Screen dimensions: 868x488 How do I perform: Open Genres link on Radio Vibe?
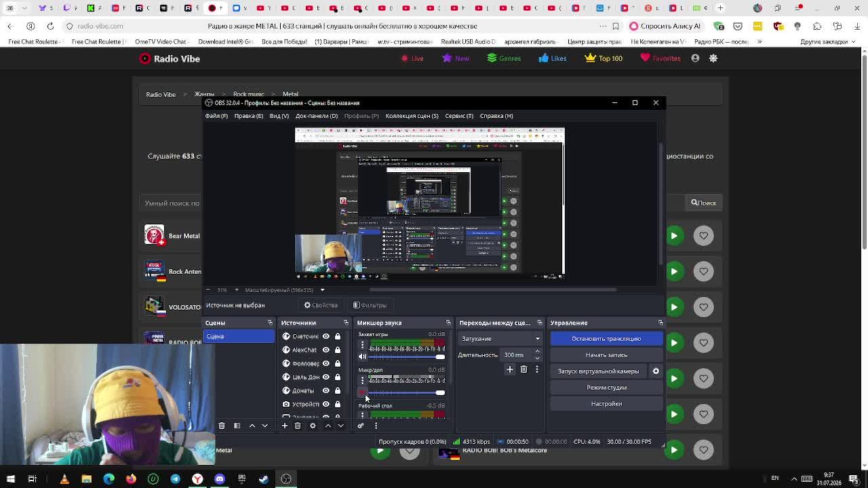click(x=504, y=58)
